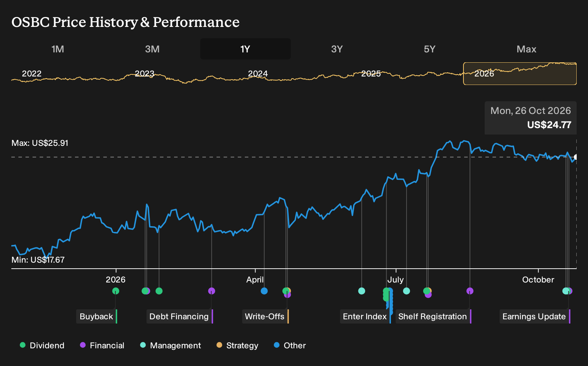588x366 pixels.
Task: Open the Write-Offs event label
Action: (265, 316)
